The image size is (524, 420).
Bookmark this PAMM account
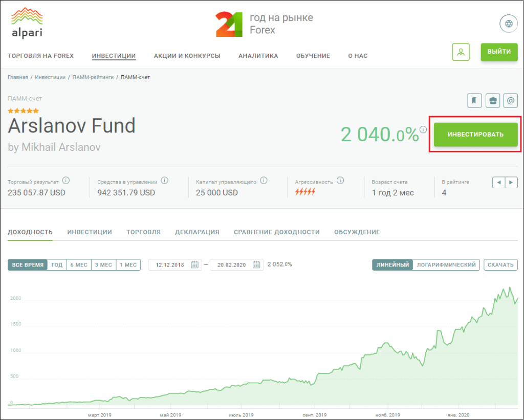pos(474,101)
